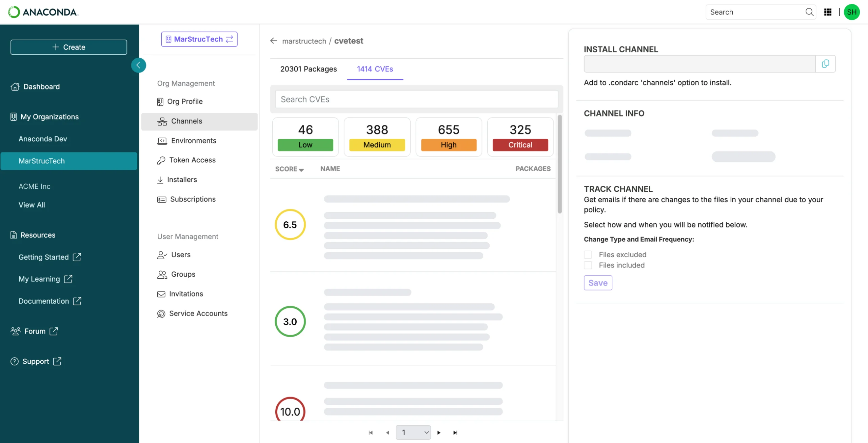
Task: Open the Installers section
Action: [x=183, y=179]
